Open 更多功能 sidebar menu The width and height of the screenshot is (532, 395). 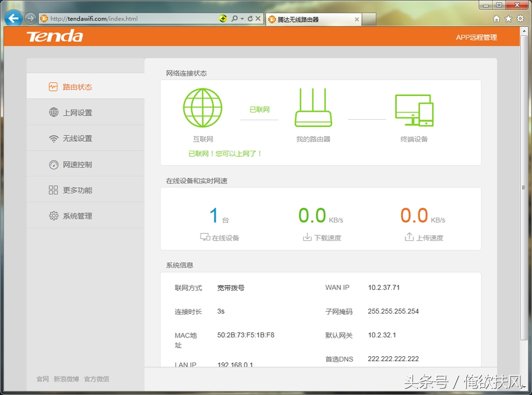85,190
